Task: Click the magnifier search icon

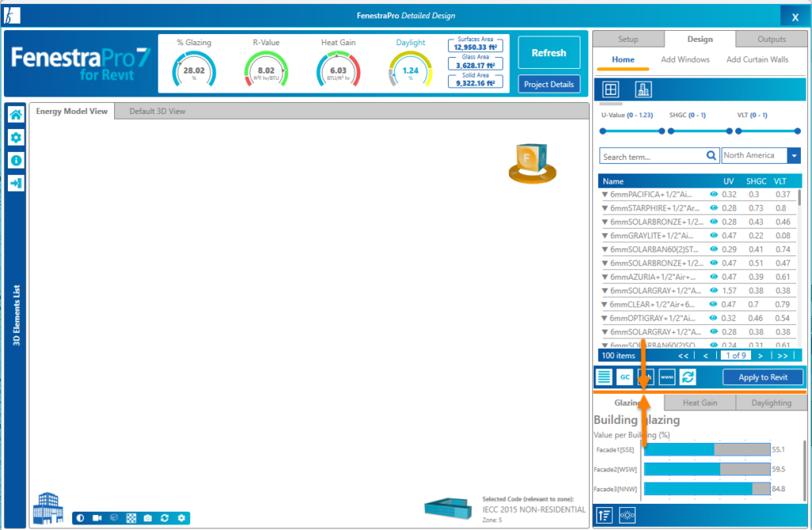Action: (711, 155)
